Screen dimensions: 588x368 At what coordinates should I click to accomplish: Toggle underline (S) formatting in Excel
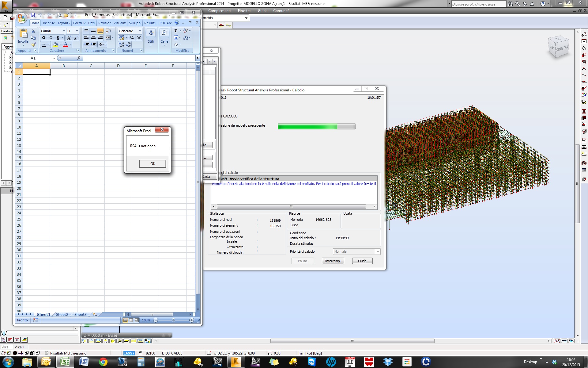click(58, 38)
